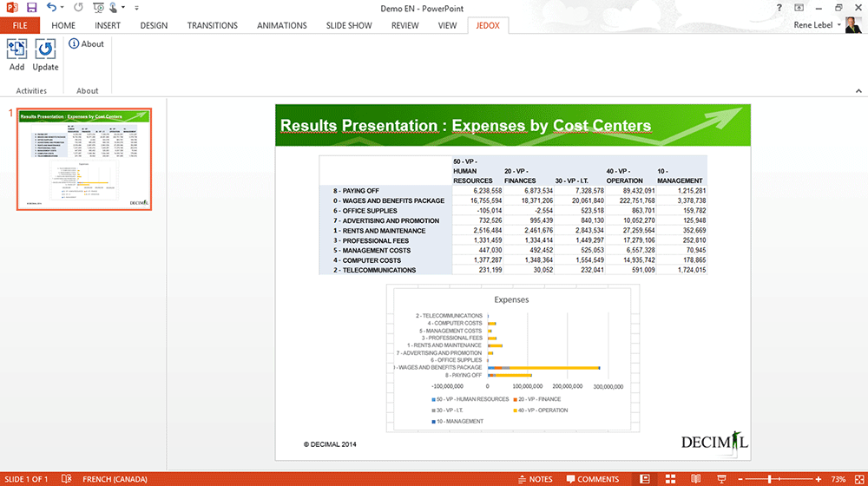Open the About info button
The width and height of the screenshot is (868, 486).
[86, 43]
